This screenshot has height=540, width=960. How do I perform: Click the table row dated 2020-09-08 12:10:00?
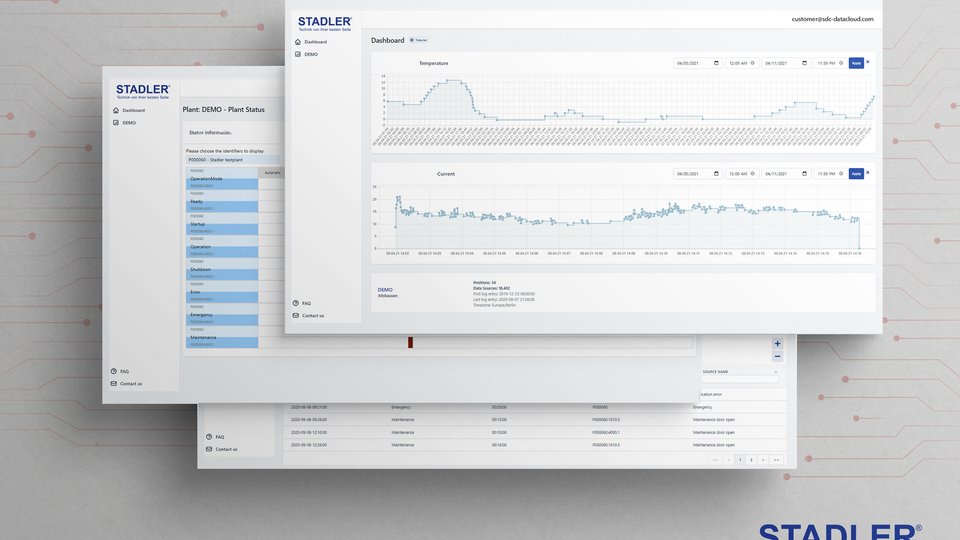[x=534, y=432]
